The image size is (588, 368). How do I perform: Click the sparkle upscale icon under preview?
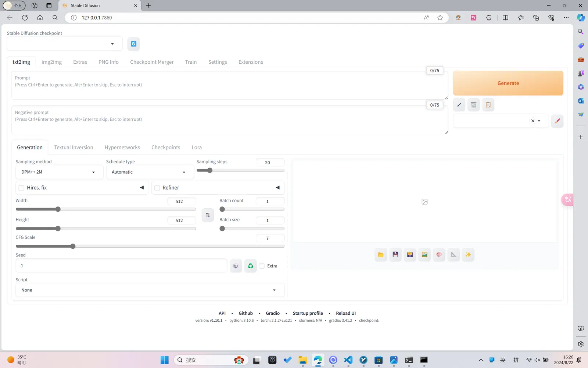[x=468, y=255]
